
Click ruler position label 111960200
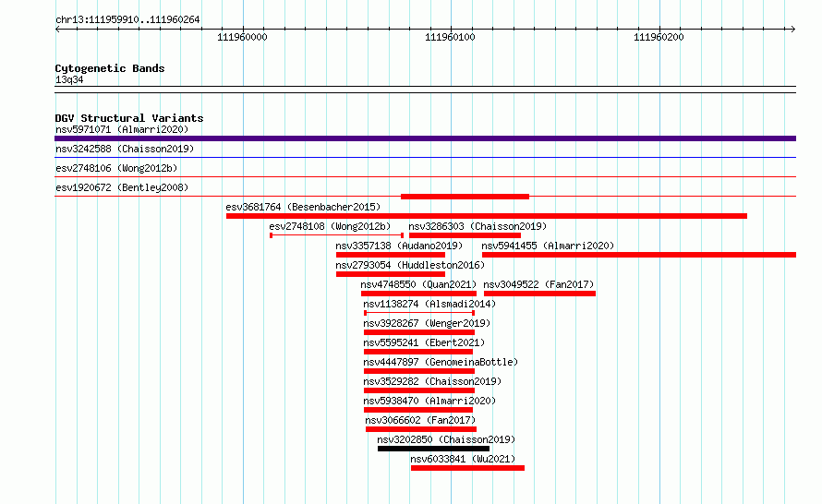(659, 37)
